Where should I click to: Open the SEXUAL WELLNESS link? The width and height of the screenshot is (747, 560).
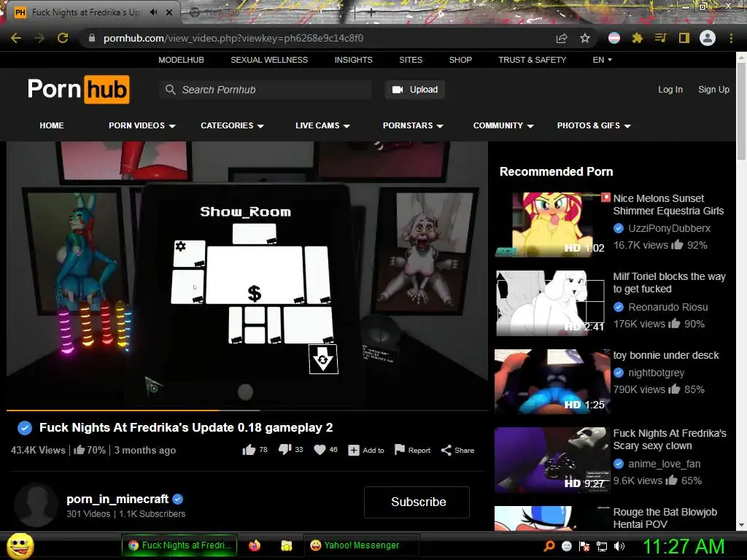(269, 60)
